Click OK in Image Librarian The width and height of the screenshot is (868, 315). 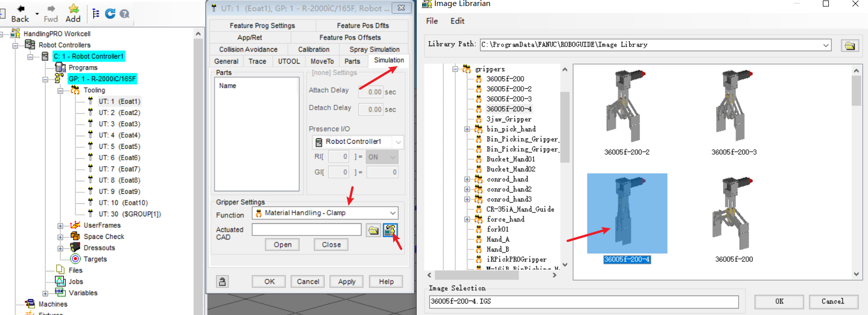(779, 301)
